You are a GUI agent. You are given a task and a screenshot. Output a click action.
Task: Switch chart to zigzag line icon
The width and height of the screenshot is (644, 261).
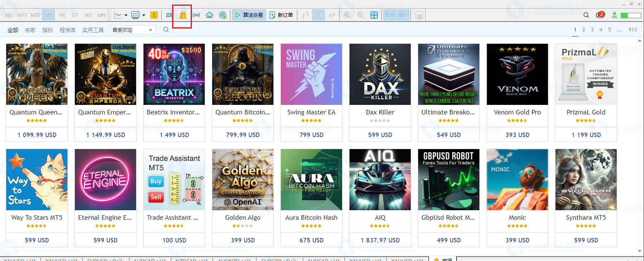pyautogui.click(x=332, y=15)
